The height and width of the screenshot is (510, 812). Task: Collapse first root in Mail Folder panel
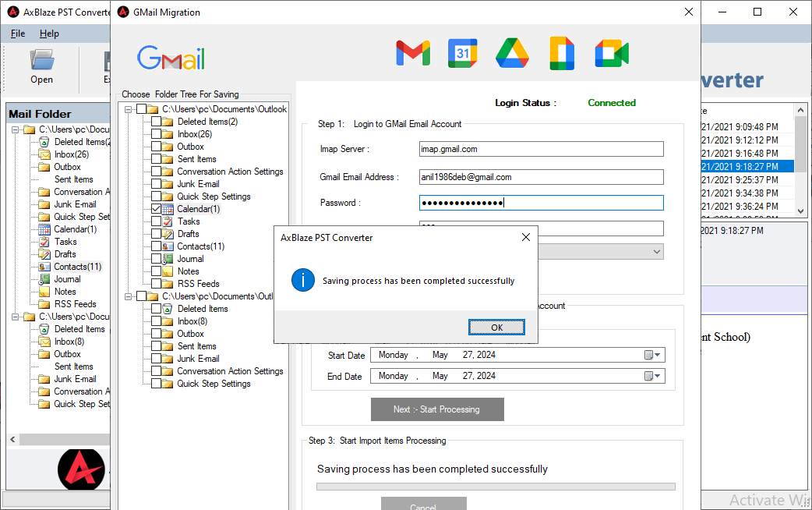pos(15,129)
